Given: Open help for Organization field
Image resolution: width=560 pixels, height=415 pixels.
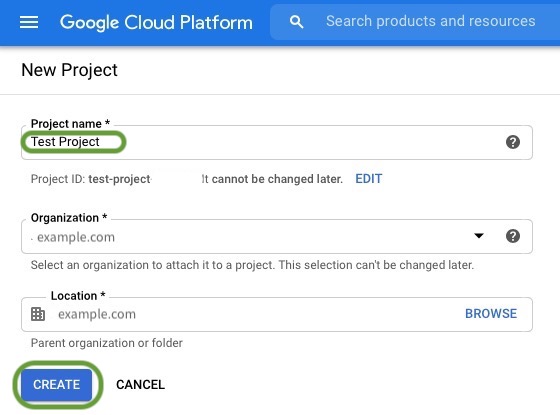Looking at the screenshot, I should point(513,236).
